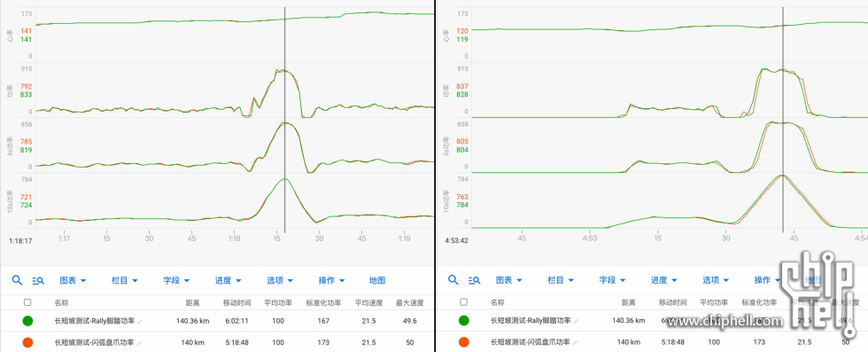This screenshot has height=352, width=868.
Task: Click the search magnifier icon in right panel
Action: pos(453,280)
